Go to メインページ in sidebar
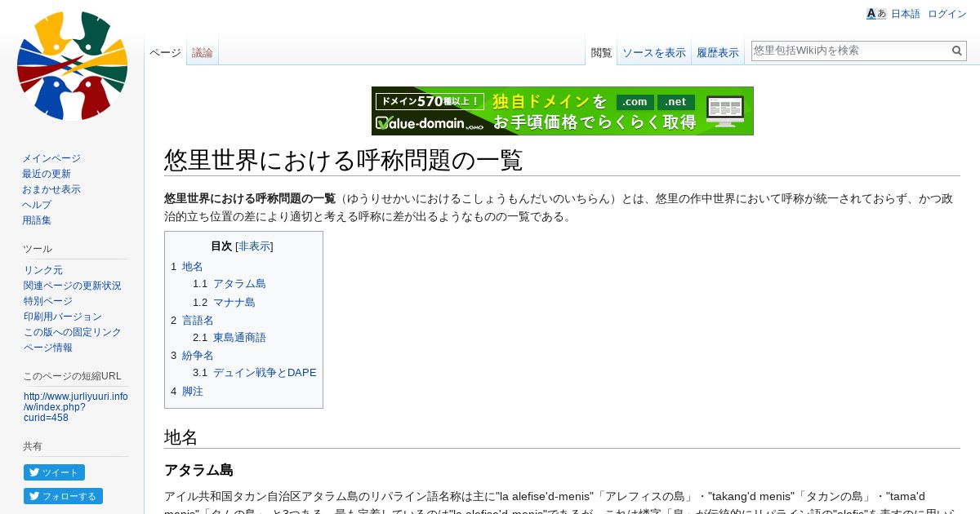 51,158
